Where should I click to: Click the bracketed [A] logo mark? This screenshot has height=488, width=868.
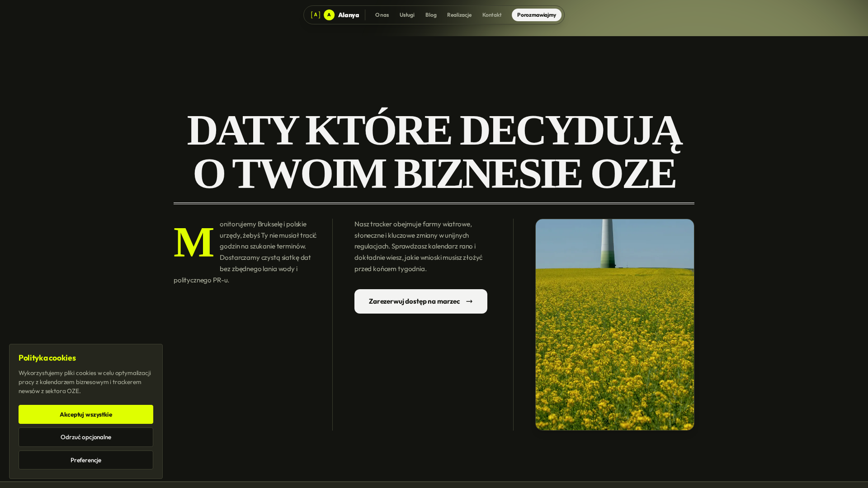[316, 15]
